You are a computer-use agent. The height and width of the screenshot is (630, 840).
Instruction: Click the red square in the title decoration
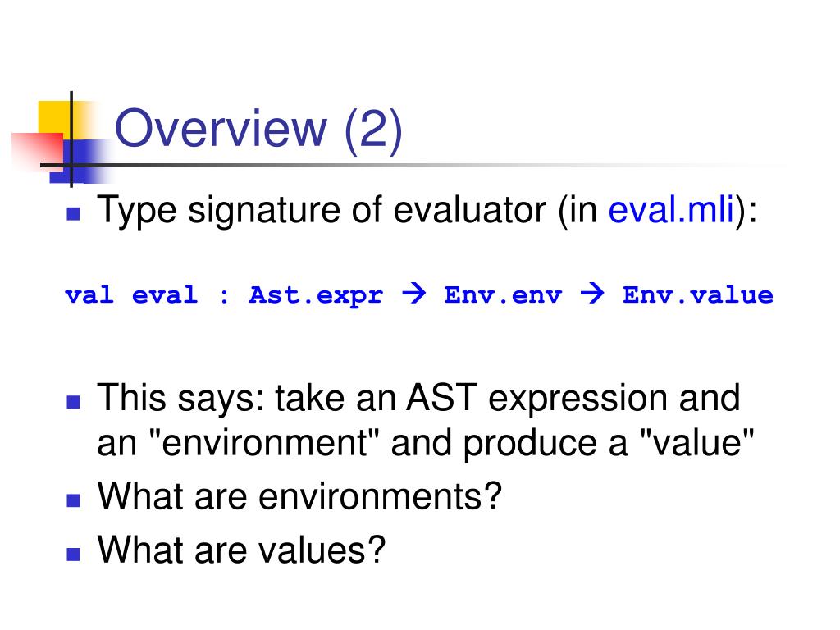tap(38, 152)
